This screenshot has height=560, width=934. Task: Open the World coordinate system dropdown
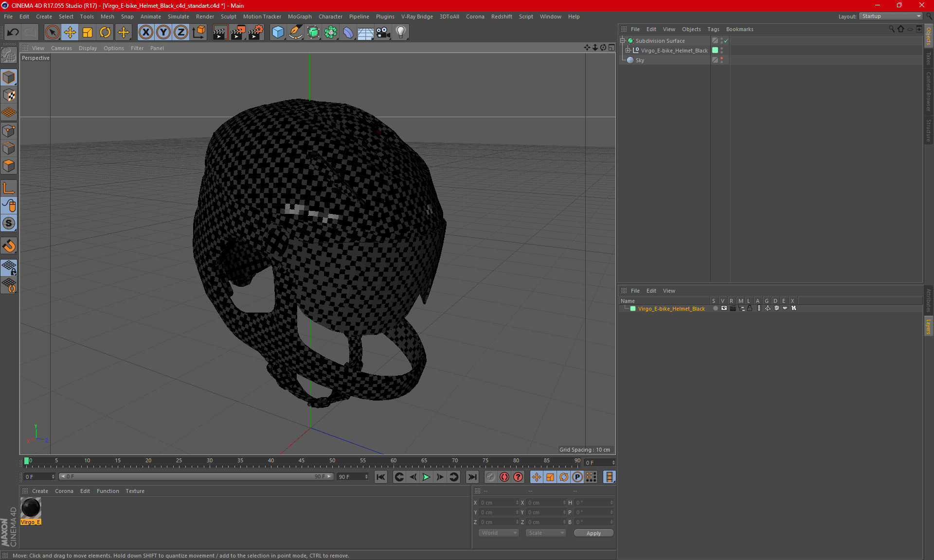[x=499, y=533]
